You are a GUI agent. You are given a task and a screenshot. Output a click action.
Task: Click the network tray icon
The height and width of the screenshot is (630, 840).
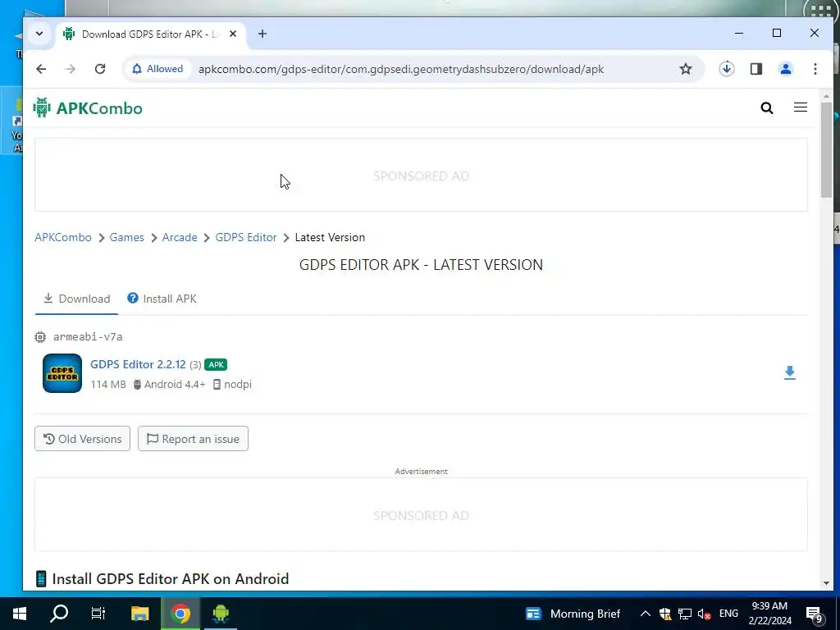(x=685, y=614)
